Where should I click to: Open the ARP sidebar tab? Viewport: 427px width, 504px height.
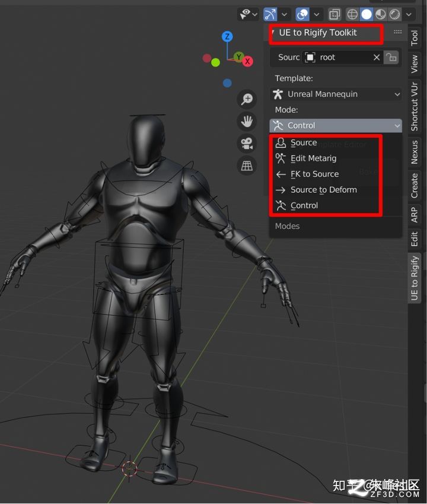click(415, 215)
